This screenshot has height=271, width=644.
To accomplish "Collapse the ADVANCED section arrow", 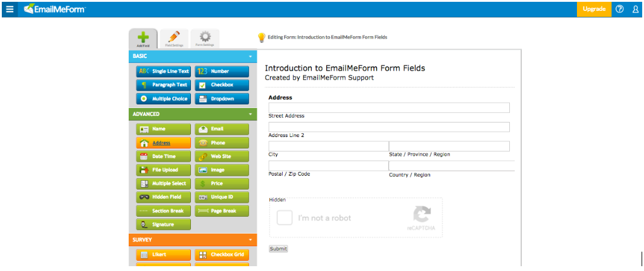I will tap(250, 114).
